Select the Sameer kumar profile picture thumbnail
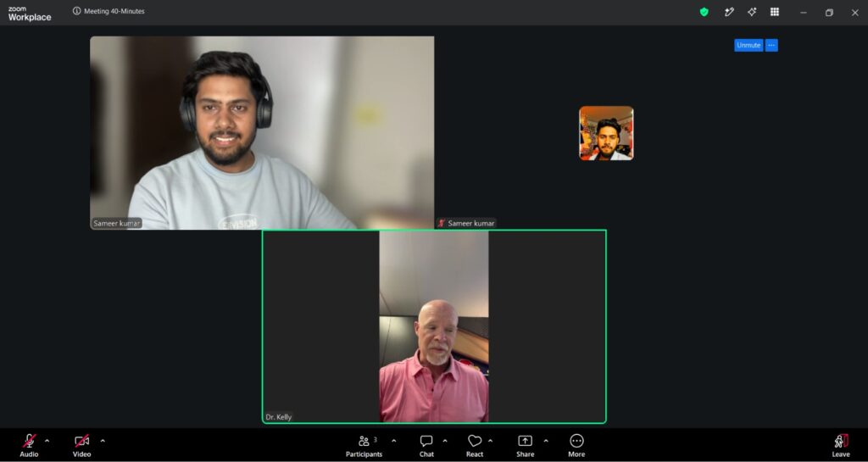This screenshot has height=462, width=868. coord(606,133)
